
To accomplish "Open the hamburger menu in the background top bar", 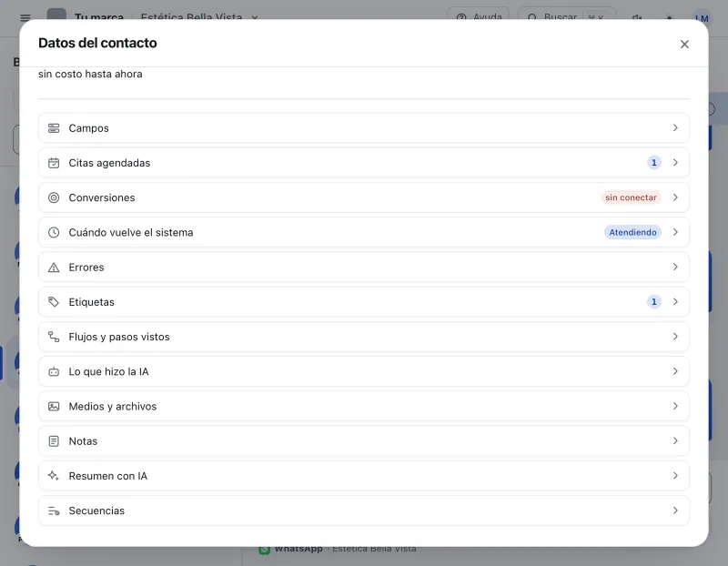I will pyautogui.click(x=25, y=17).
